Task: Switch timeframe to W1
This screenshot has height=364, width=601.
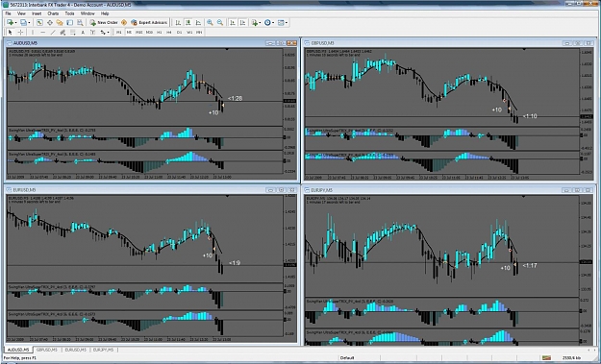Action: click(x=189, y=32)
